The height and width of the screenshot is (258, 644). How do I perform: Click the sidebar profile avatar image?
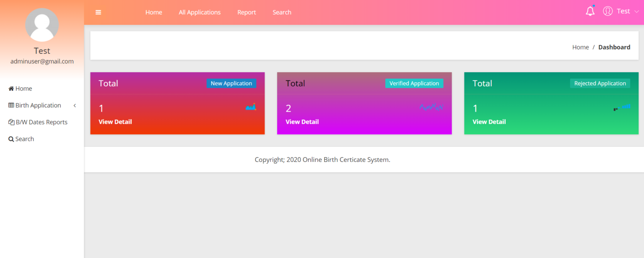[x=42, y=25]
